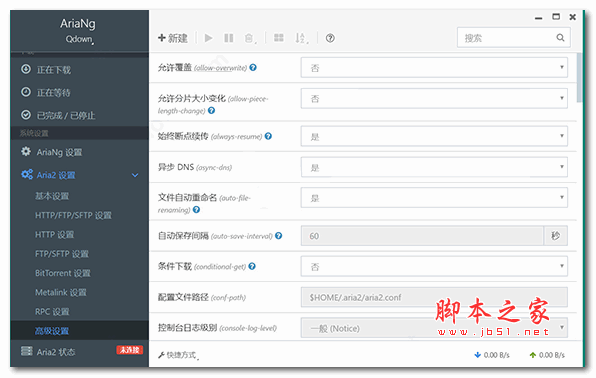Minimize the AriaNg window
Viewport: 596px width, 378px height.
(x=539, y=18)
